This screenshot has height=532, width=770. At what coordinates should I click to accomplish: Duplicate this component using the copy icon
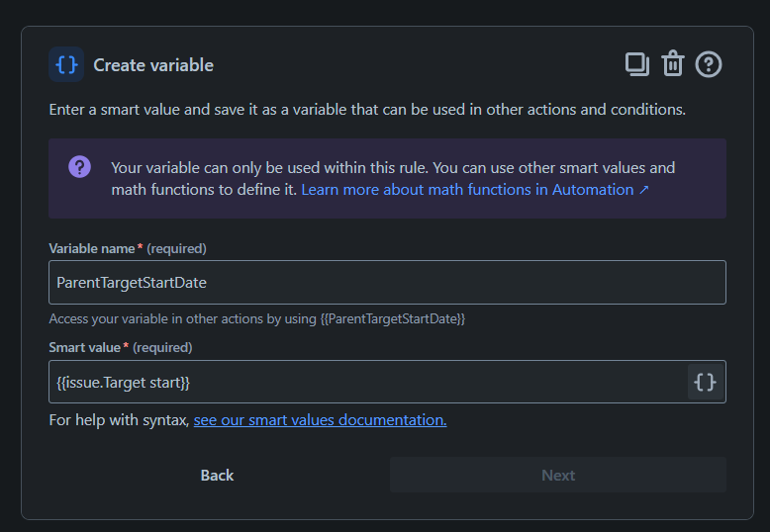(637, 64)
